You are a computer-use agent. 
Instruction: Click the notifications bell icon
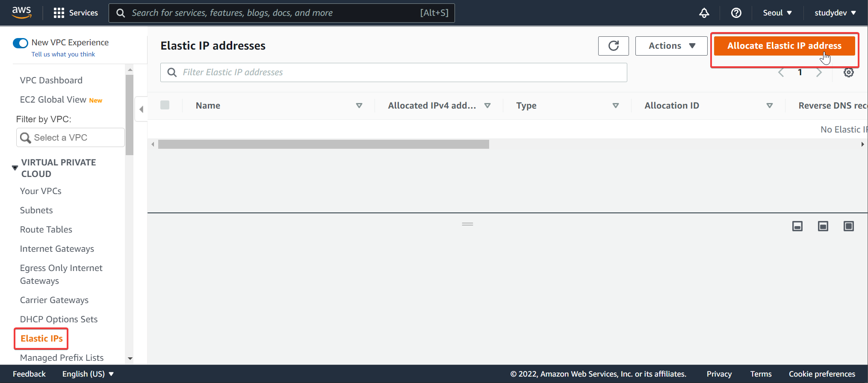(x=704, y=13)
